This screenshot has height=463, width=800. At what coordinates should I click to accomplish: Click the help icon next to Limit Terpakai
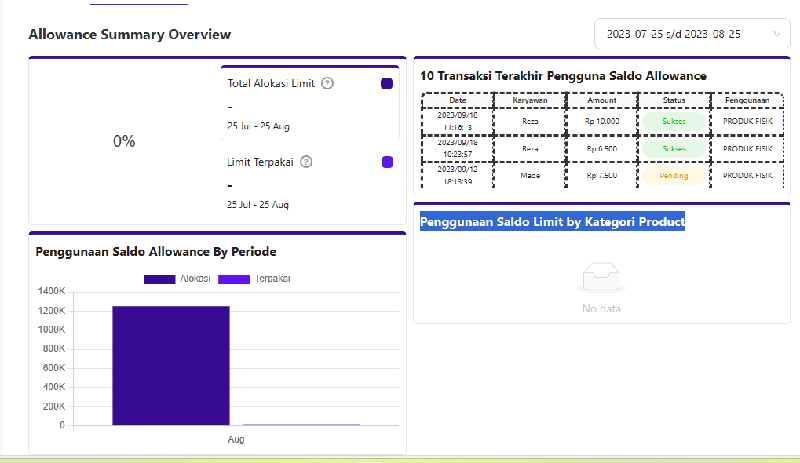[x=306, y=162]
